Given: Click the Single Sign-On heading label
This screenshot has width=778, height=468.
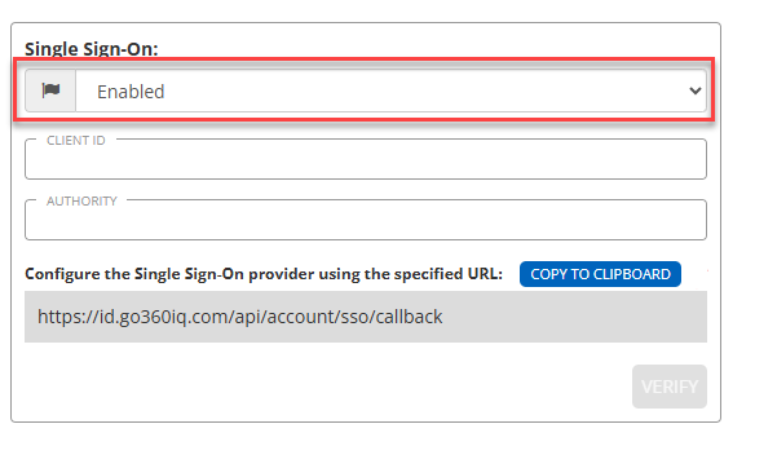Looking at the screenshot, I should (x=91, y=48).
